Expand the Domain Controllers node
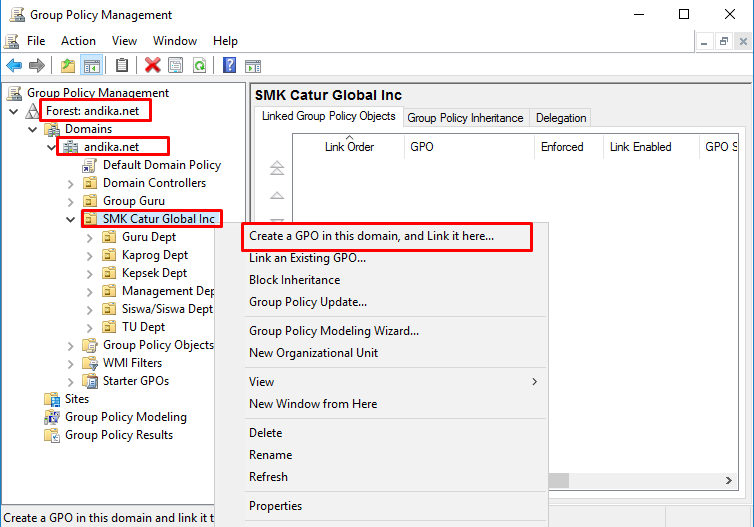 pos(71,184)
